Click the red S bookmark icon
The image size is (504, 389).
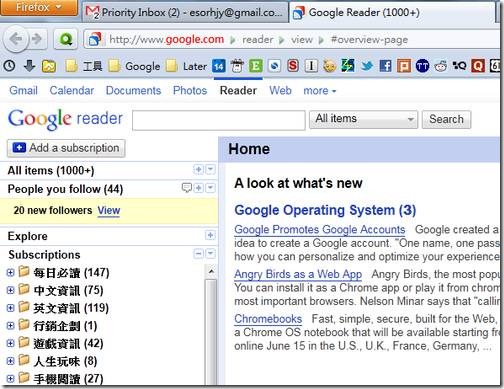(293, 66)
